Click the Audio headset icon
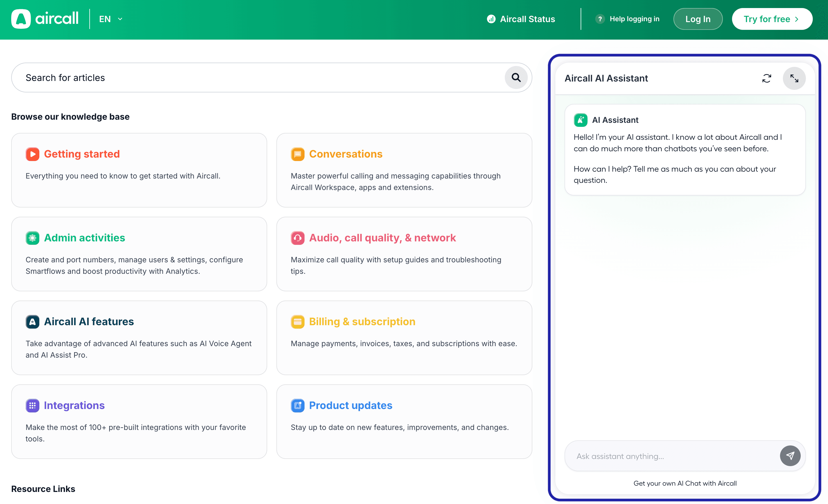Image resolution: width=828 pixels, height=504 pixels. coord(297,238)
